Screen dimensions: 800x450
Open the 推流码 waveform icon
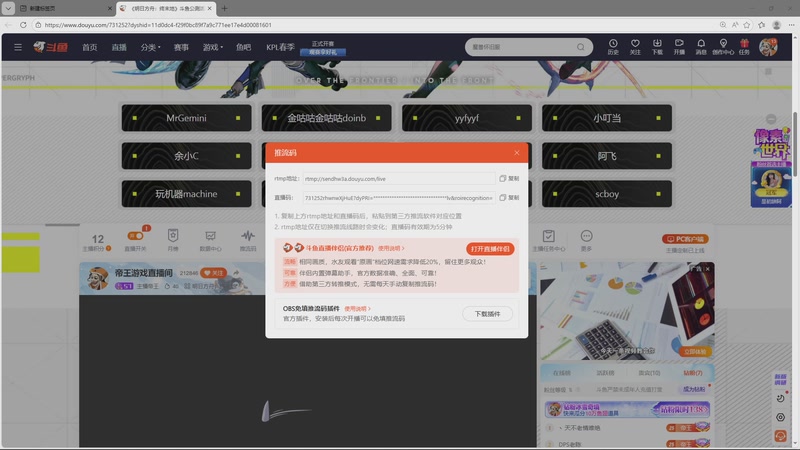click(x=248, y=236)
